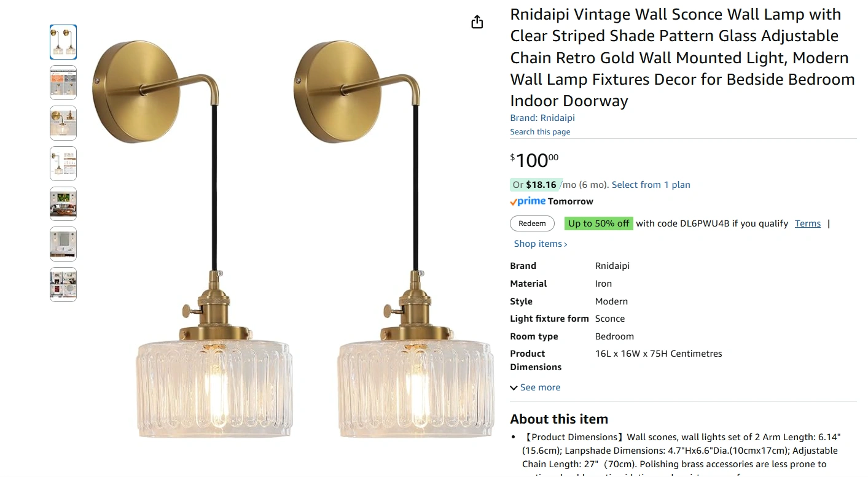Click the Shop items chevron arrow
Image resolution: width=868 pixels, height=477 pixels.
(566, 244)
